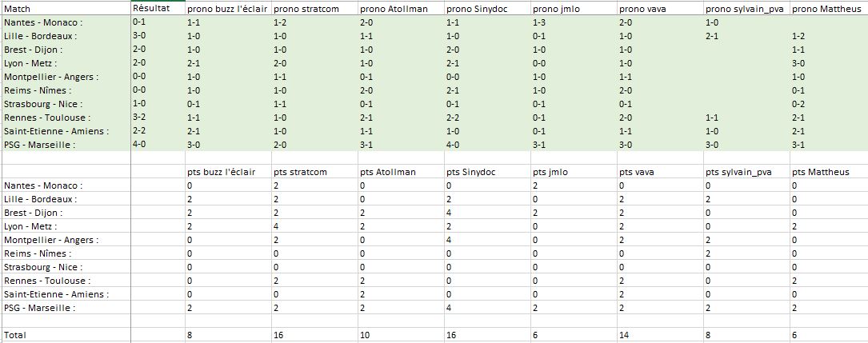Select the "prono Atollman" header cell
The image size is (868, 343).
coord(400,9)
